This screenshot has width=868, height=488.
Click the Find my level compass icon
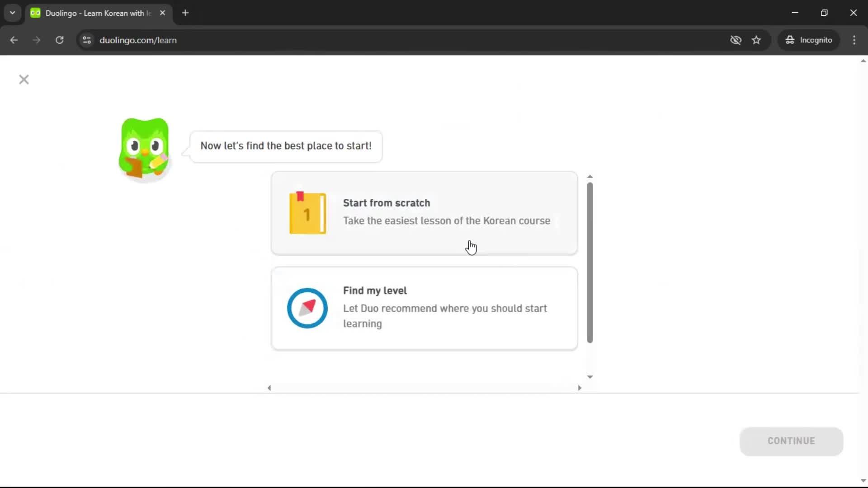coord(307,308)
